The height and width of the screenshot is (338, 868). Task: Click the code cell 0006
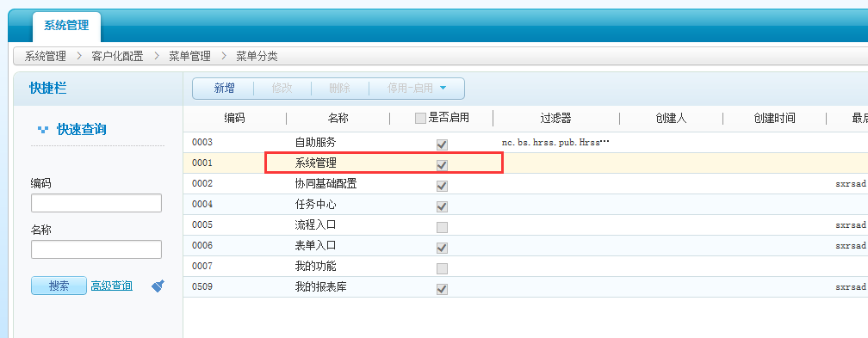tap(202, 245)
